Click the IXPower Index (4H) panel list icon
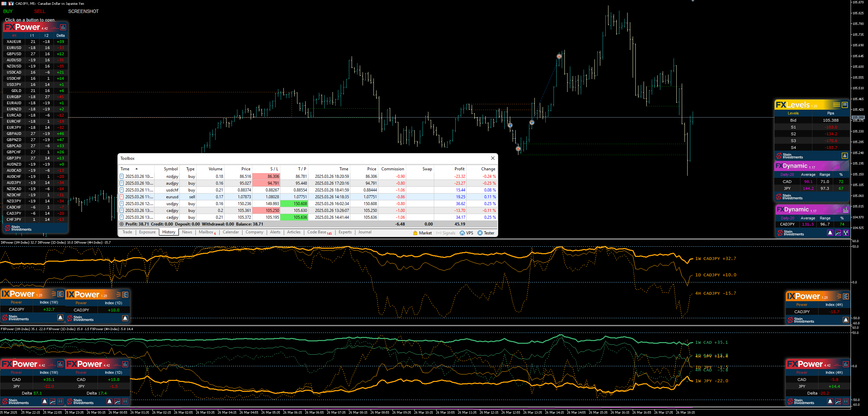This screenshot has width=868, height=416. click(846, 296)
